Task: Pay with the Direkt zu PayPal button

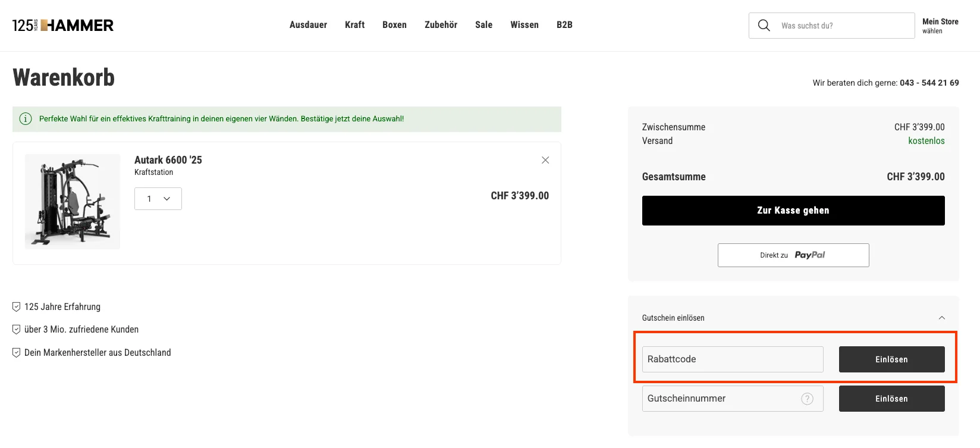Action: click(x=793, y=255)
